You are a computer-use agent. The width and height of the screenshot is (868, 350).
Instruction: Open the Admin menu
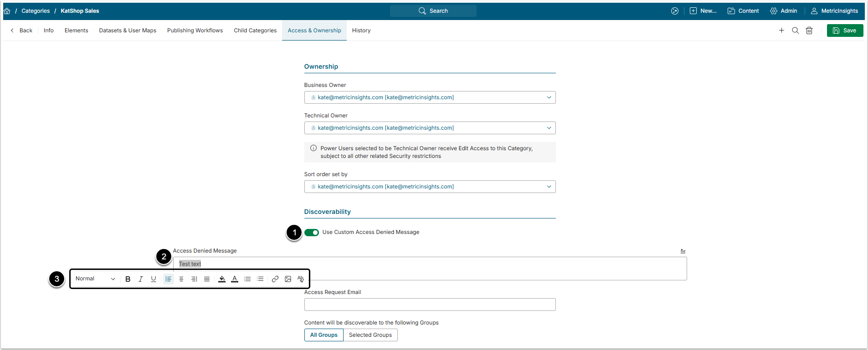(784, 11)
